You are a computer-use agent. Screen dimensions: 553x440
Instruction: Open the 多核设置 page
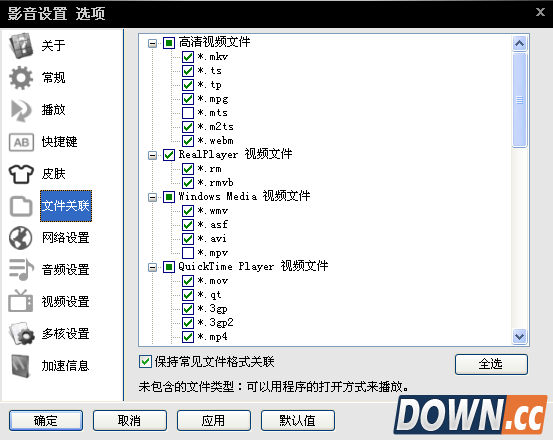65,334
